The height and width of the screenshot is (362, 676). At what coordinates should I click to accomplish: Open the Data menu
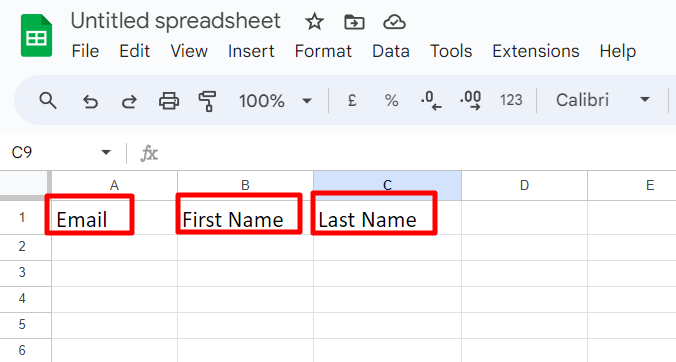(x=391, y=51)
